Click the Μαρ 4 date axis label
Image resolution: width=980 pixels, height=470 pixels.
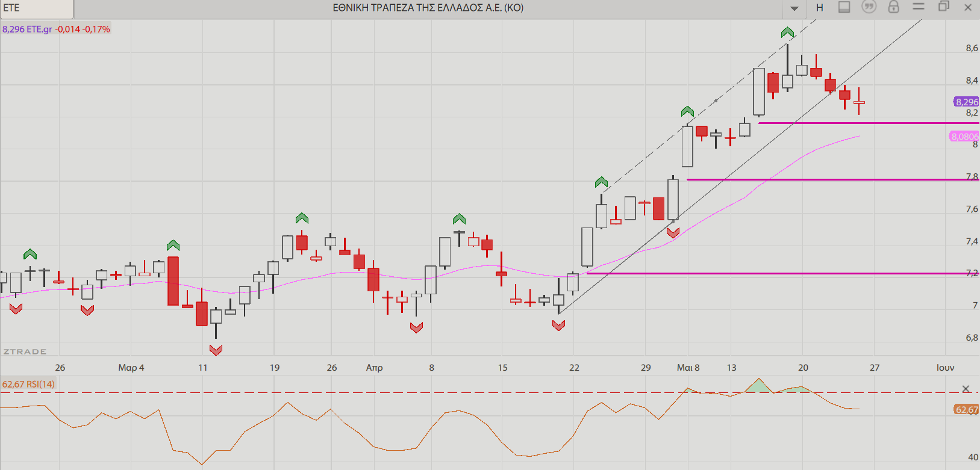click(131, 367)
